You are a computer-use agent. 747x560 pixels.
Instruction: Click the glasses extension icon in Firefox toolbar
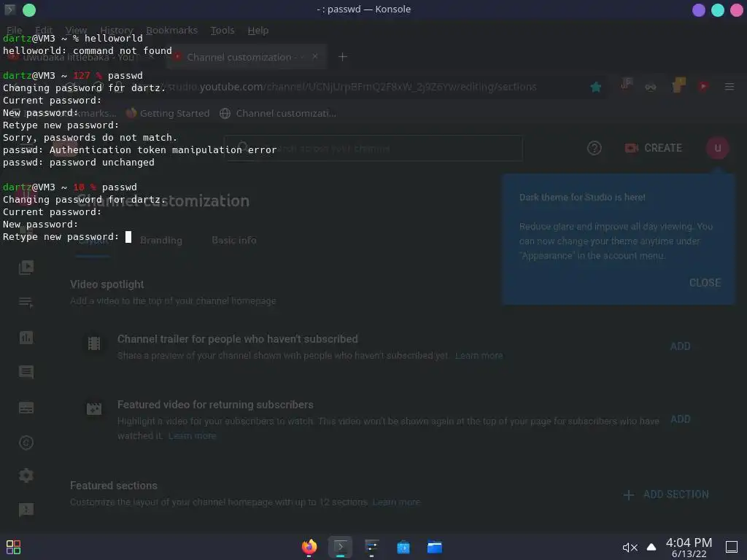pos(650,87)
